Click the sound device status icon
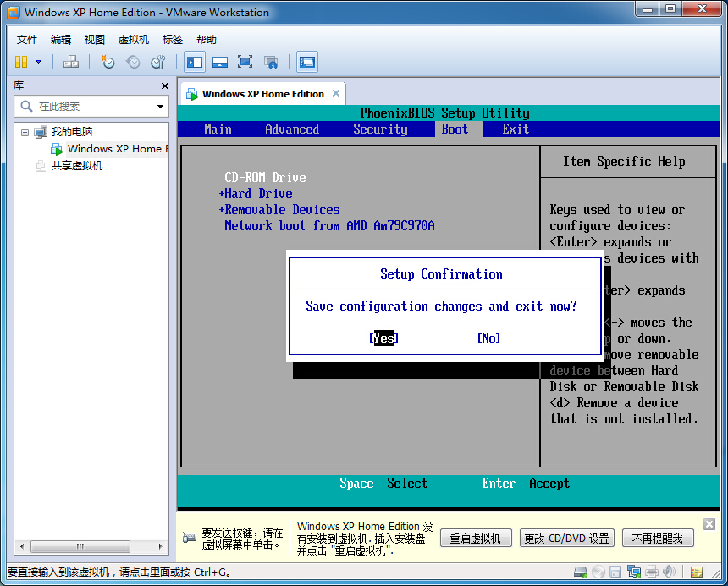Screen dimensions: 728x586 click(668, 572)
